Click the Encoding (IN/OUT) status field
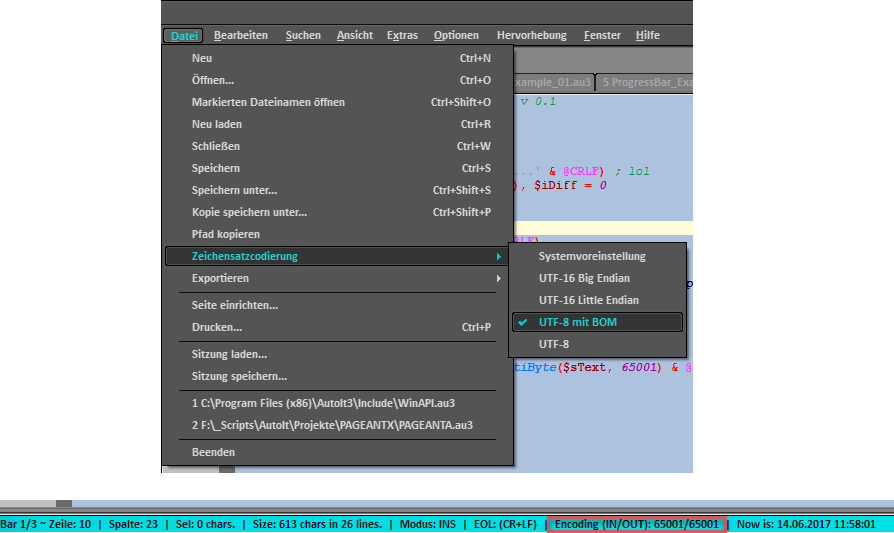The image size is (894, 533). 636,524
